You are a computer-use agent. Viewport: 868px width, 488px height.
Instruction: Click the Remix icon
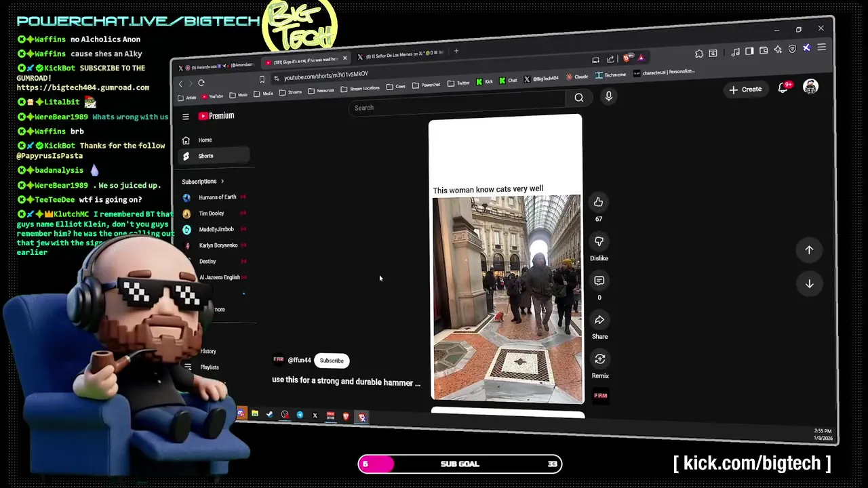(599, 359)
